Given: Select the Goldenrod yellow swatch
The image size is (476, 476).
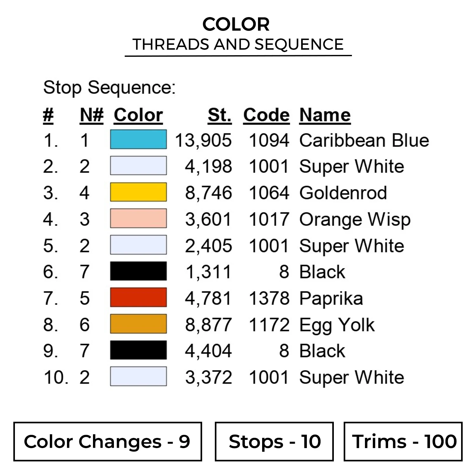Looking at the screenshot, I should pyautogui.click(x=138, y=192).
